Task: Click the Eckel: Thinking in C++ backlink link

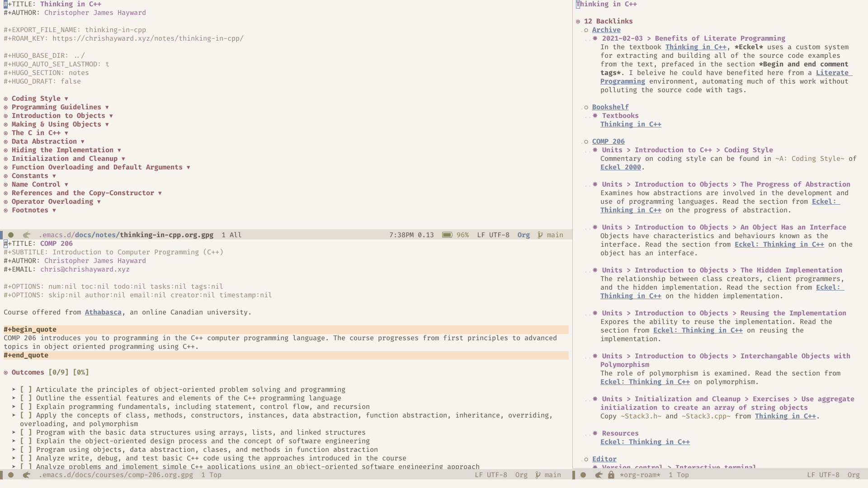Action: (x=645, y=441)
